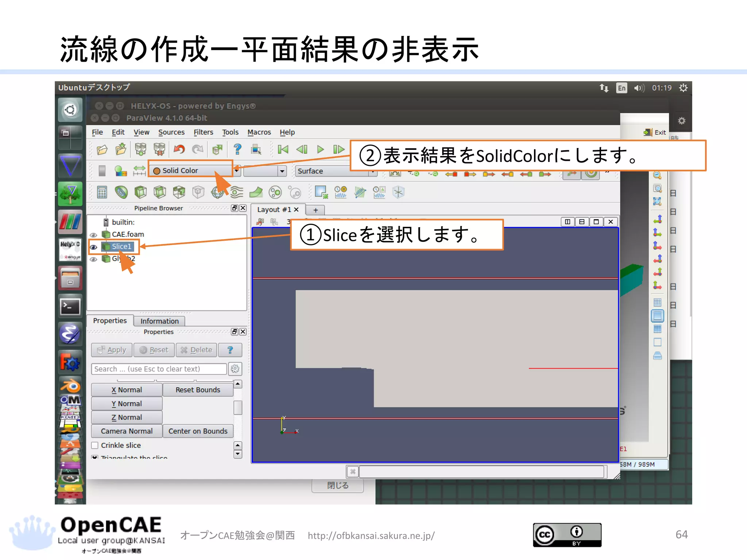Click the Undo arrow icon
The width and height of the screenshot is (747, 560).
coord(179,149)
